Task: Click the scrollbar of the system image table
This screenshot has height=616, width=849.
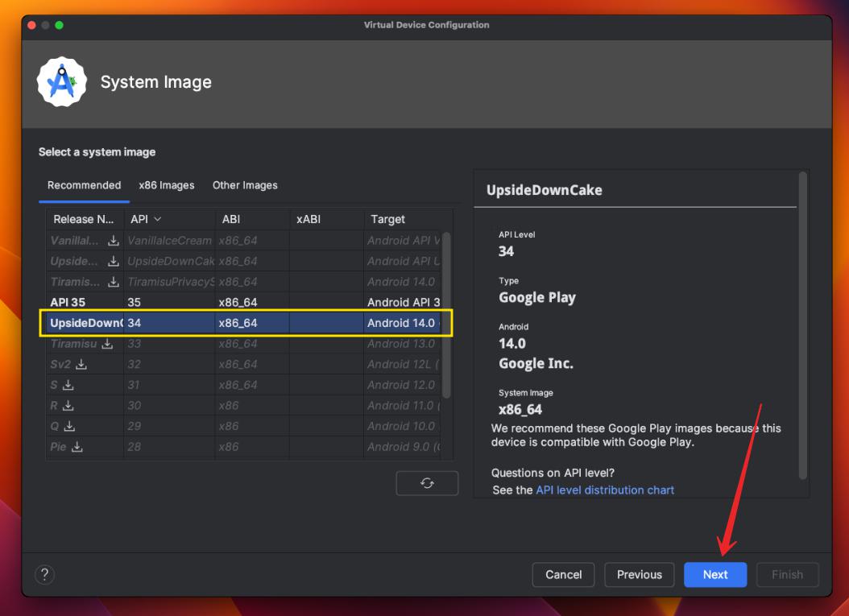Action: [446, 315]
